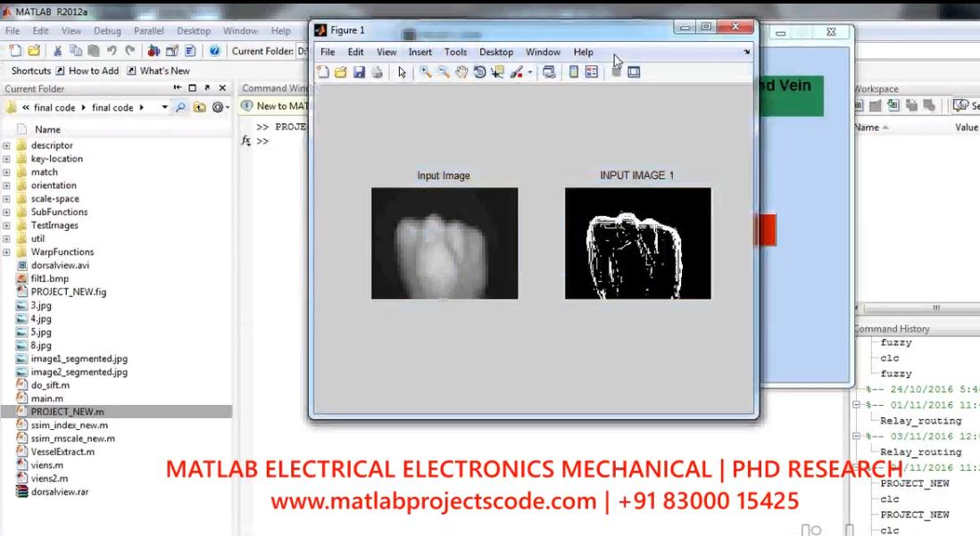The width and height of the screenshot is (980, 536).
Task: Open the Brush tool color dropdown arrow
Action: pyautogui.click(x=530, y=73)
